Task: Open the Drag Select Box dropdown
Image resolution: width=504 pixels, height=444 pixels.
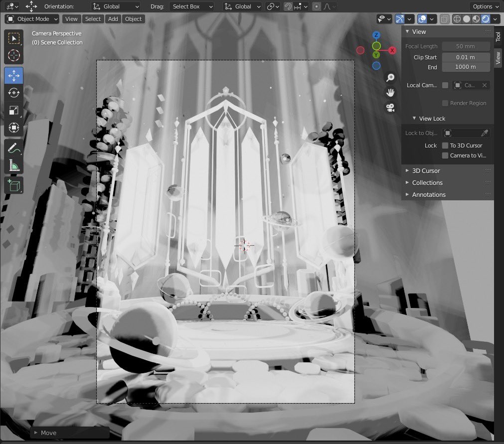Action: coord(192,6)
